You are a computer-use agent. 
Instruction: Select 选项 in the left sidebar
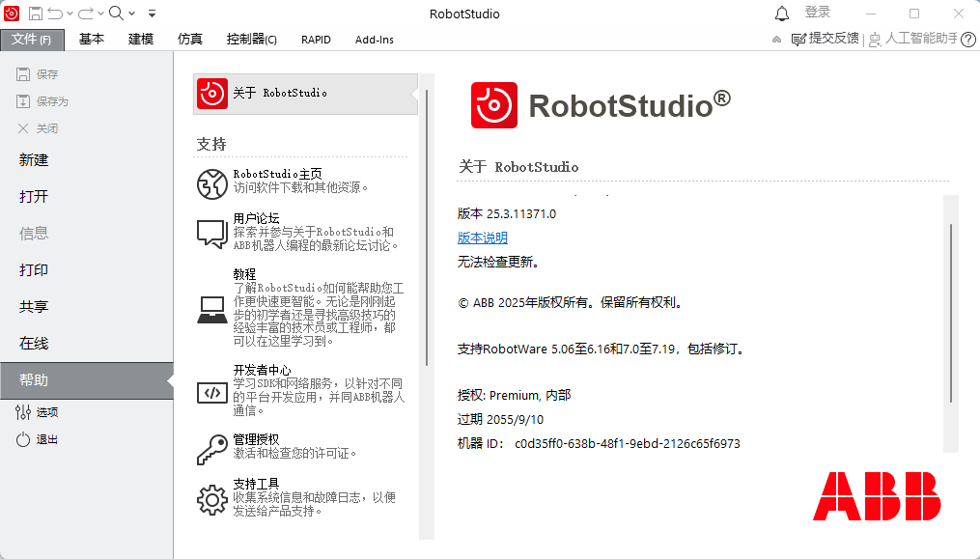pos(39,412)
